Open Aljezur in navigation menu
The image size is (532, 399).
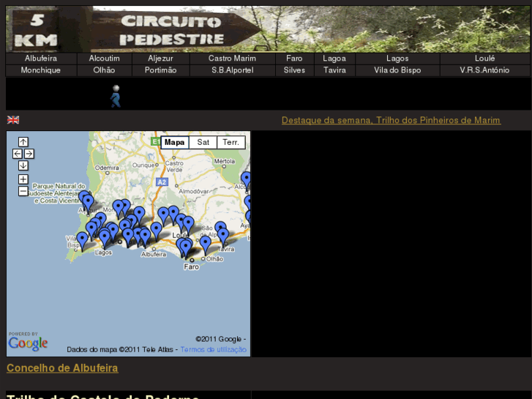(160, 59)
